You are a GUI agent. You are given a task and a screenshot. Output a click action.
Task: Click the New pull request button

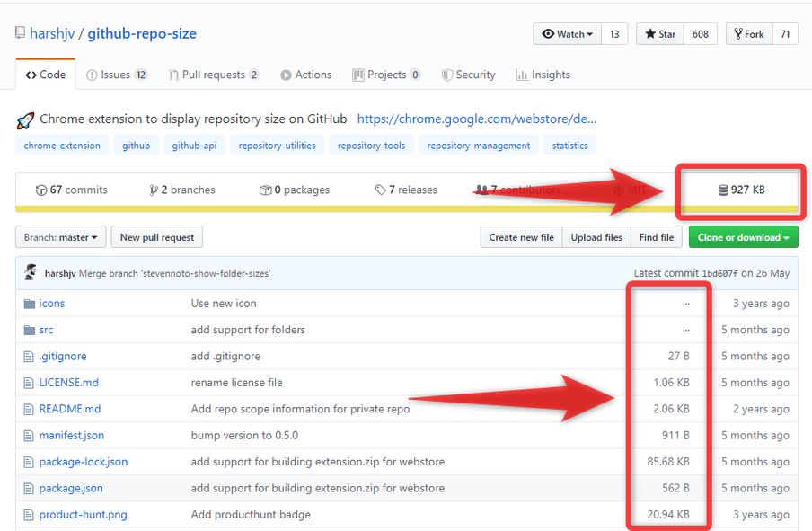click(157, 237)
